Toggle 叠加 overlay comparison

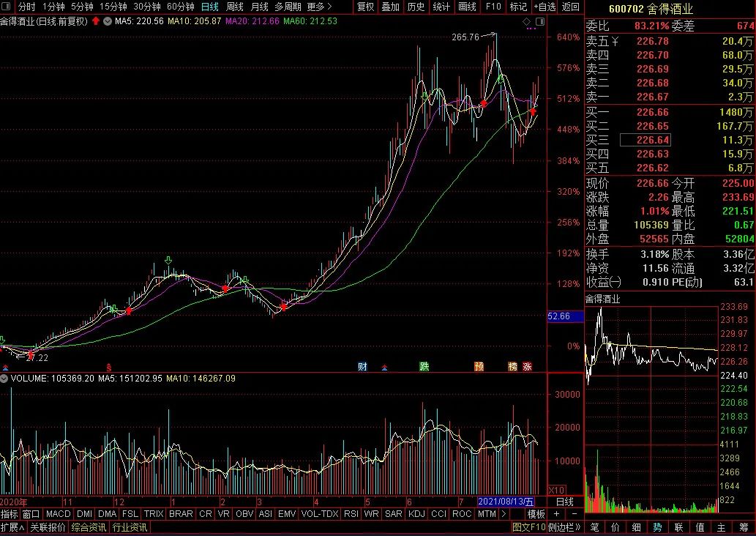[x=391, y=7]
